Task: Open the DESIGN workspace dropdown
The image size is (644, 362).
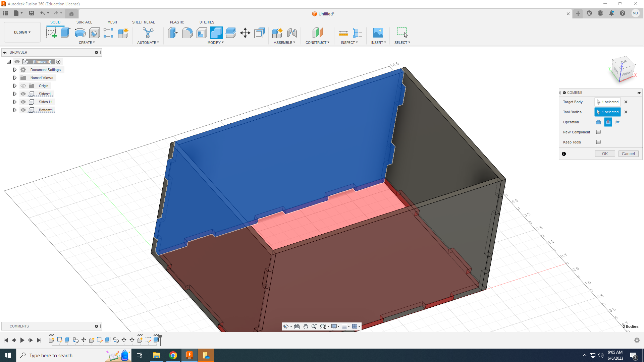Action: click(22, 32)
